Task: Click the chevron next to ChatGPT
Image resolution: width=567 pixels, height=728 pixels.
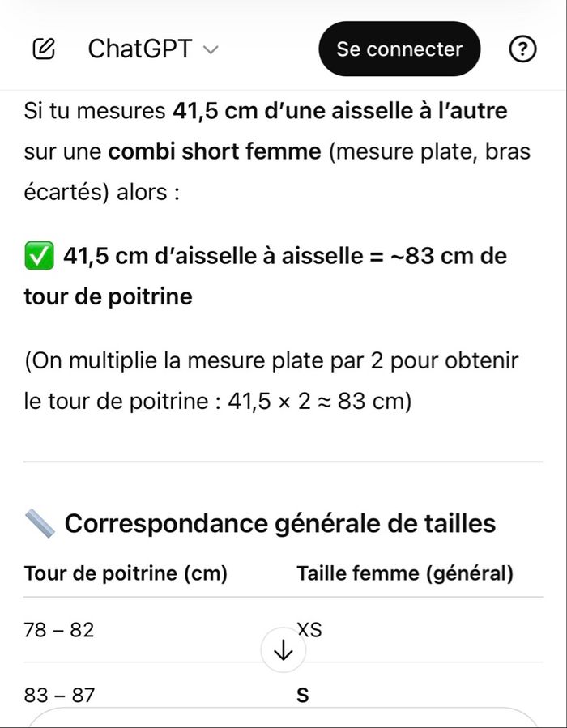Action: pos(211,50)
